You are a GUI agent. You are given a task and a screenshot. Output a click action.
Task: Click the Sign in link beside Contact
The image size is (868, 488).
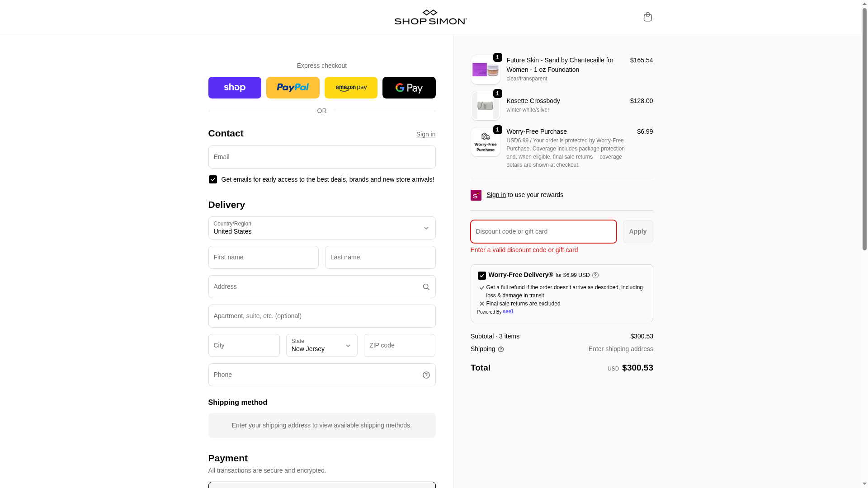(x=425, y=134)
